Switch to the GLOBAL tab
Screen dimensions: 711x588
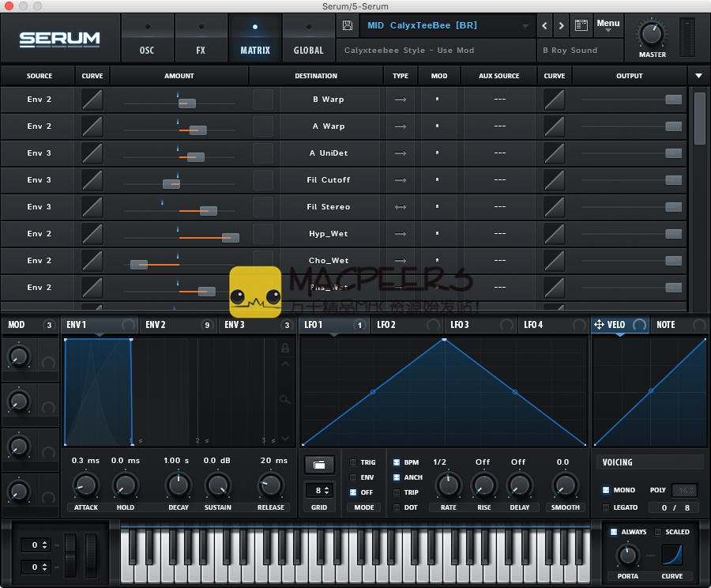pos(308,50)
